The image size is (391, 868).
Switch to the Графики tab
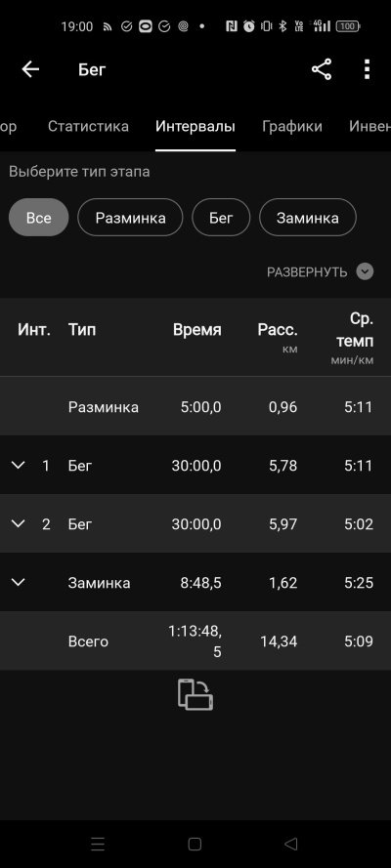(292, 126)
